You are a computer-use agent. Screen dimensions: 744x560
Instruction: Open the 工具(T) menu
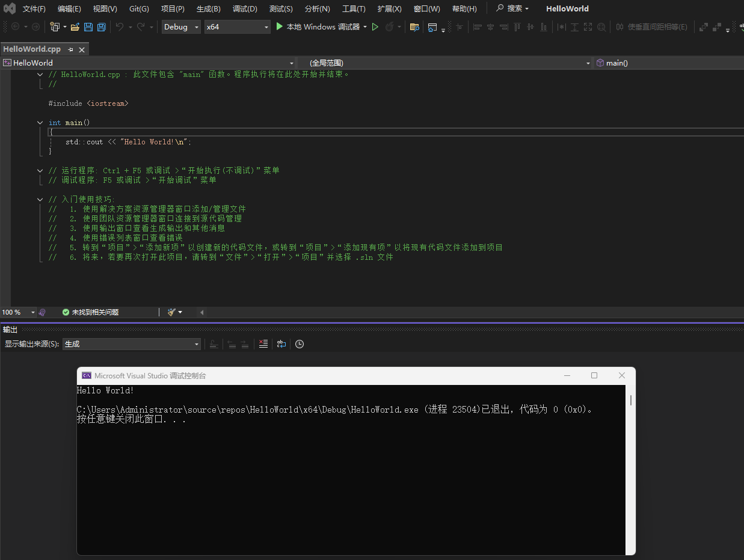tap(354, 9)
